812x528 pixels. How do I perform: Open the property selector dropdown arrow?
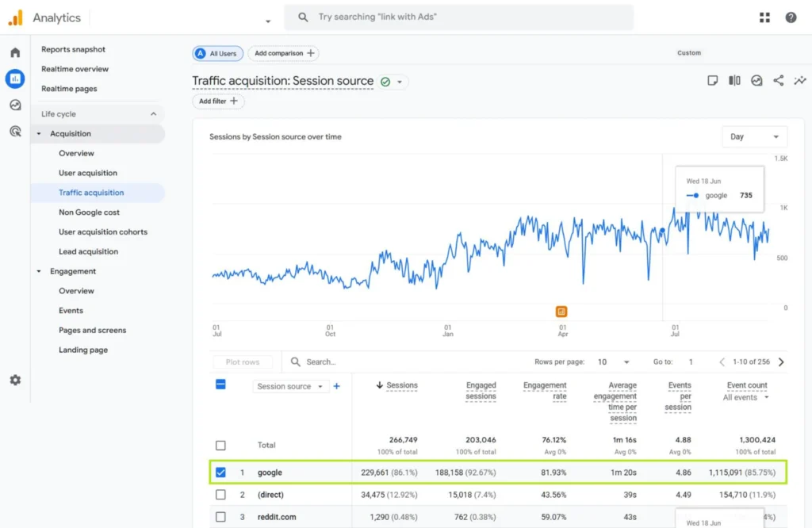(268, 21)
